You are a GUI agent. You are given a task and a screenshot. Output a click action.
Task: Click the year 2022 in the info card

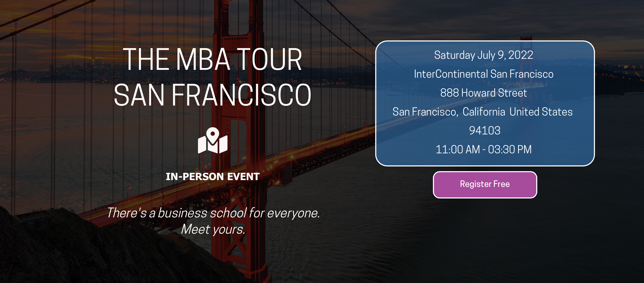click(x=520, y=55)
